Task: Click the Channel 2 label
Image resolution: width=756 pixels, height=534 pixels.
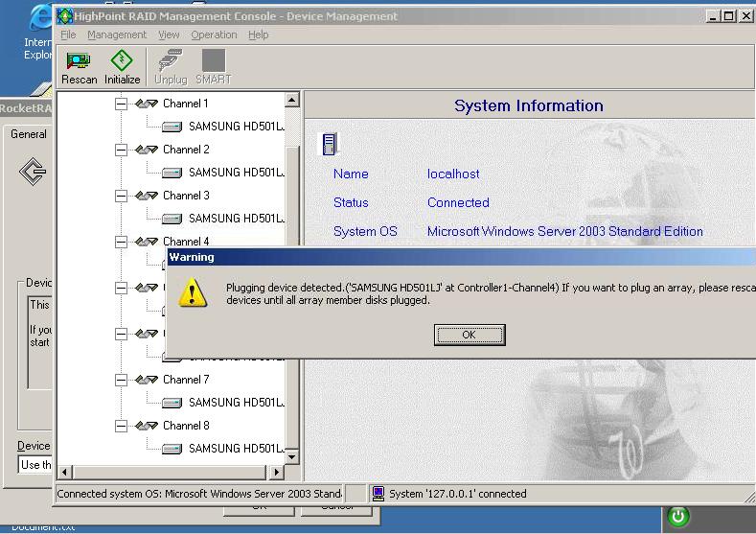Action: (186, 150)
